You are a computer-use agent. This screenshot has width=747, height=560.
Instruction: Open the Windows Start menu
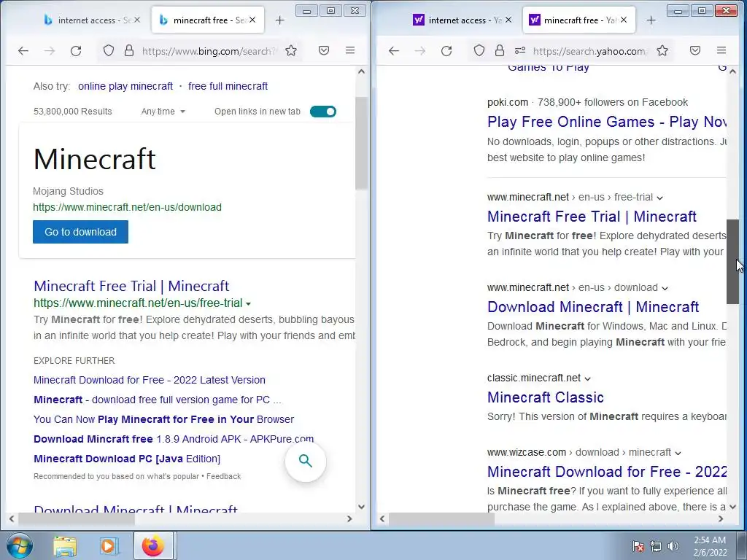[x=20, y=545]
